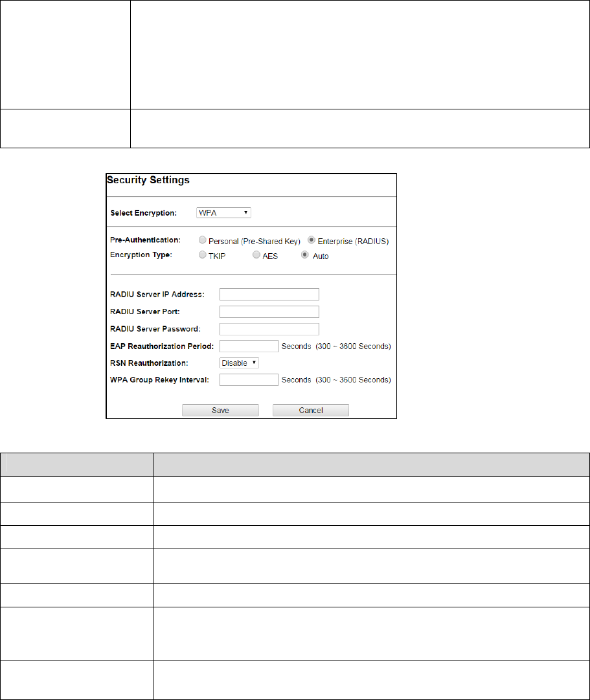Open the Select Encryption WPA dropdown
Image resolution: width=590 pixels, height=700 pixels.
click(223, 213)
